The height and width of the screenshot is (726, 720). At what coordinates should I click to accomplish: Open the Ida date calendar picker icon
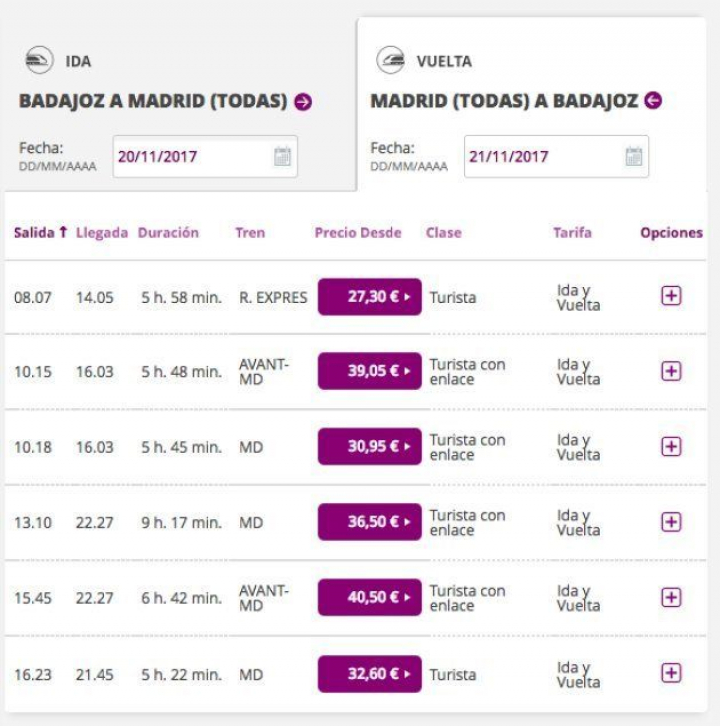coord(282,156)
